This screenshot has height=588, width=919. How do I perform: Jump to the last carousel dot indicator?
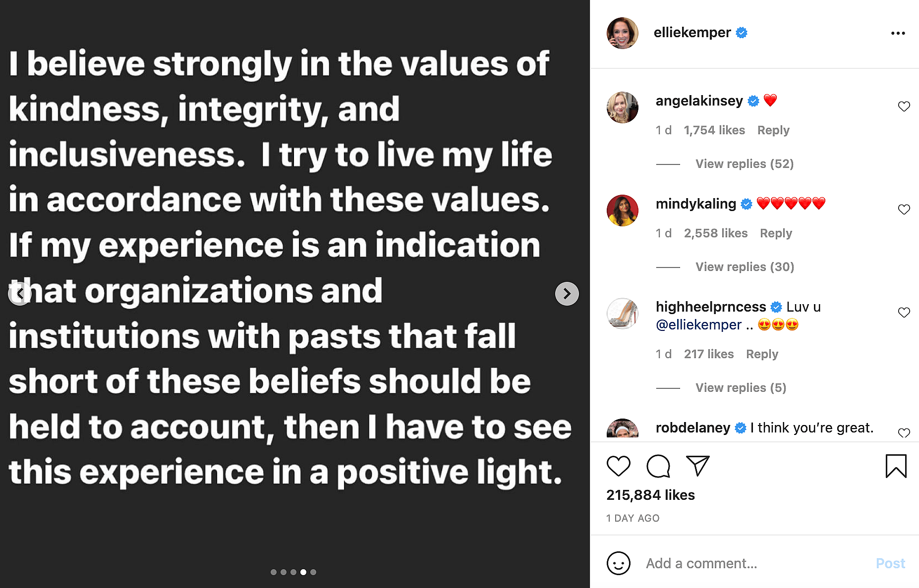tap(313, 572)
